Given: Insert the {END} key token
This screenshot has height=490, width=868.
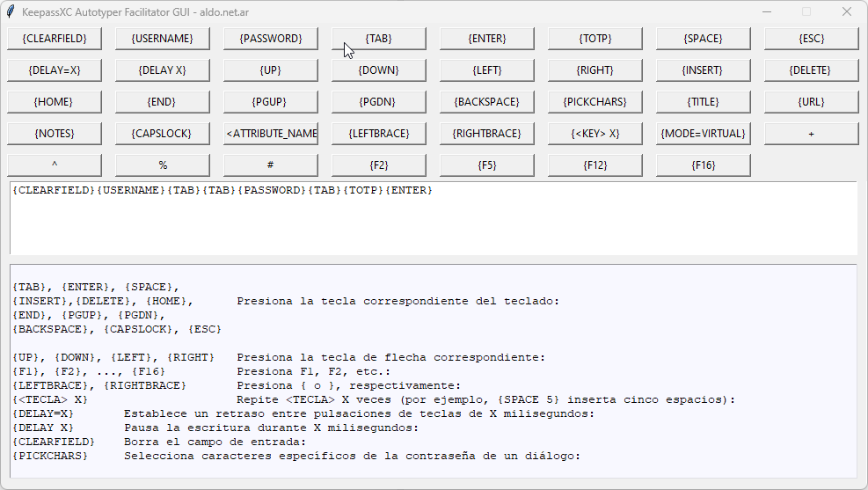Looking at the screenshot, I should point(162,102).
